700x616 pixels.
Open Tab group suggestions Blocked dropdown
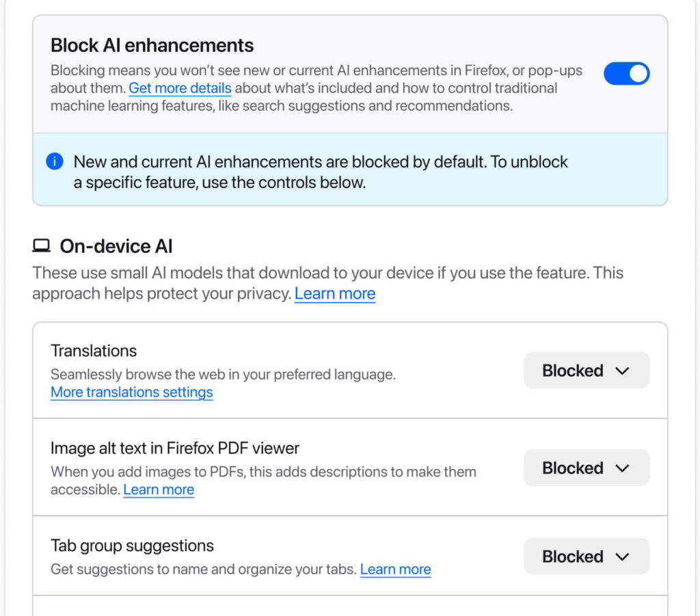(586, 557)
